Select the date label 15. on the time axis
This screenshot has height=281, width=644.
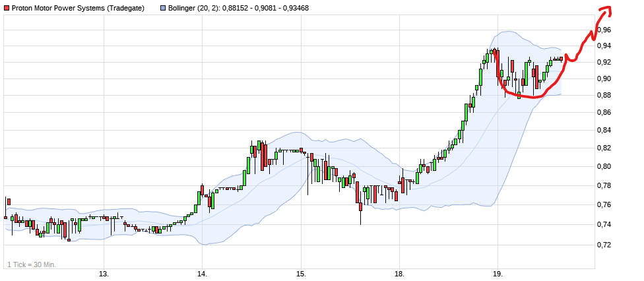tap(301, 274)
